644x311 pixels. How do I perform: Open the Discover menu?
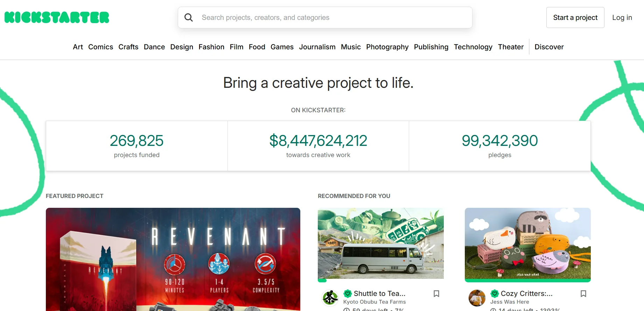(x=549, y=47)
